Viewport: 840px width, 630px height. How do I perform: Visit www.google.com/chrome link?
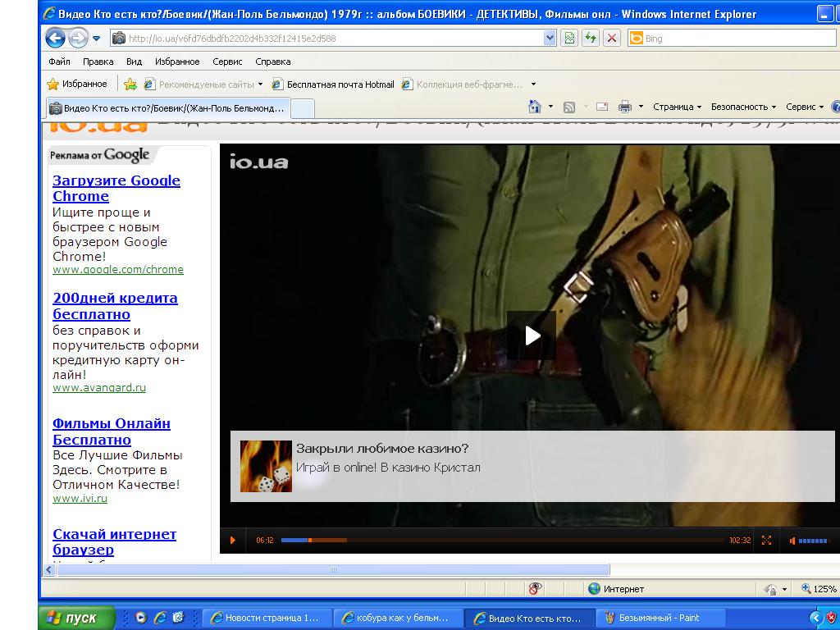(x=118, y=269)
